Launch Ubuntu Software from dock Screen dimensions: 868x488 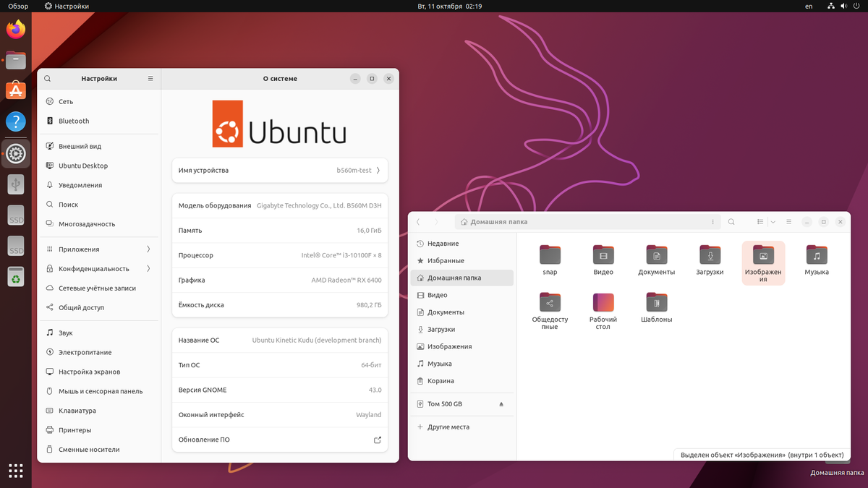pos(16,91)
